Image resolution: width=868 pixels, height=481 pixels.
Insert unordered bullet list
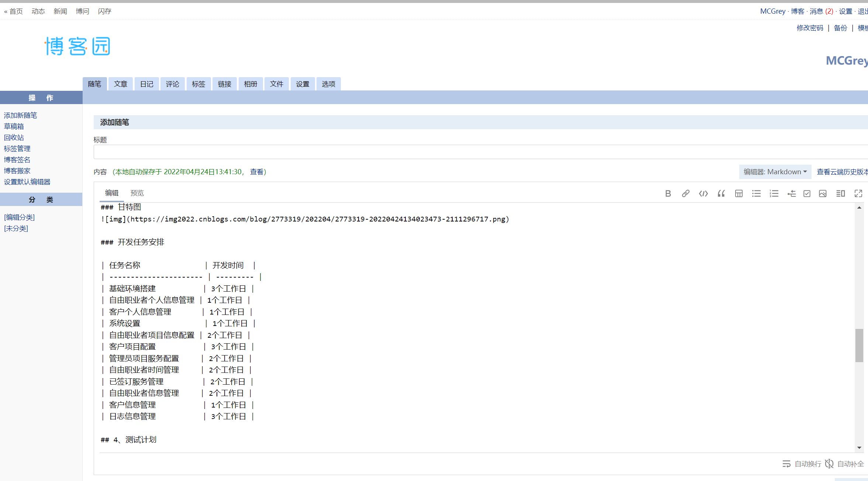click(x=756, y=193)
